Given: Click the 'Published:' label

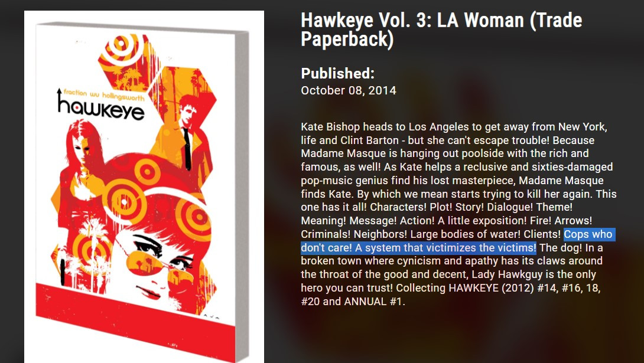Looking at the screenshot, I should coord(337,73).
